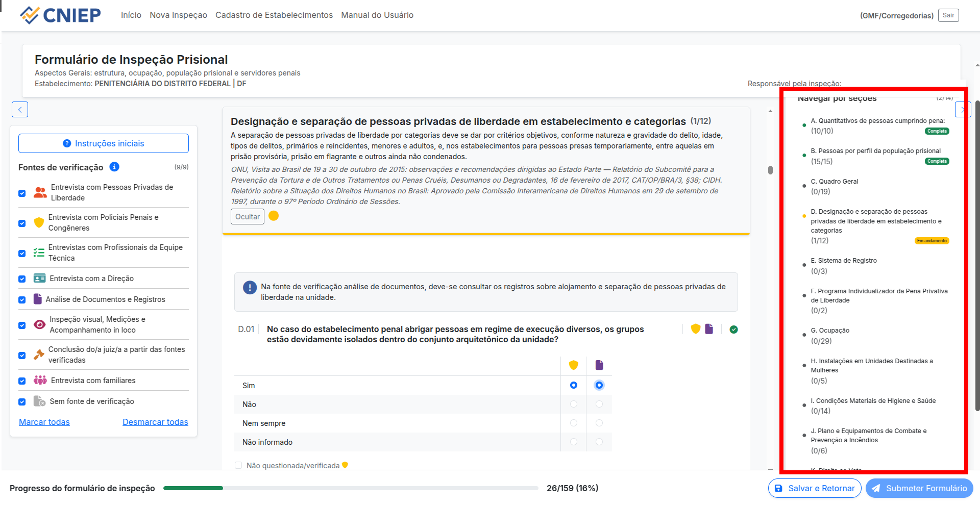Click Ocultar to hide the section description
Viewport: 980px width, 506px height.
click(247, 216)
